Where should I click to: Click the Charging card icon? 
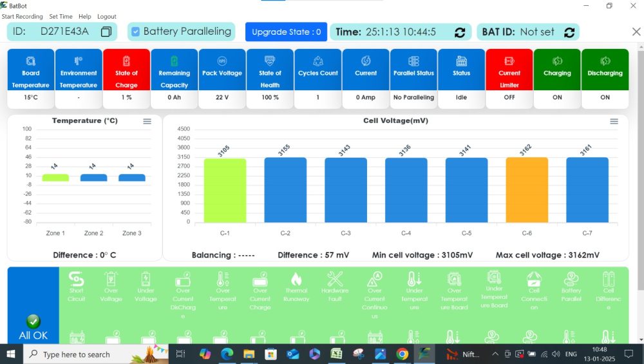point(557,61)
